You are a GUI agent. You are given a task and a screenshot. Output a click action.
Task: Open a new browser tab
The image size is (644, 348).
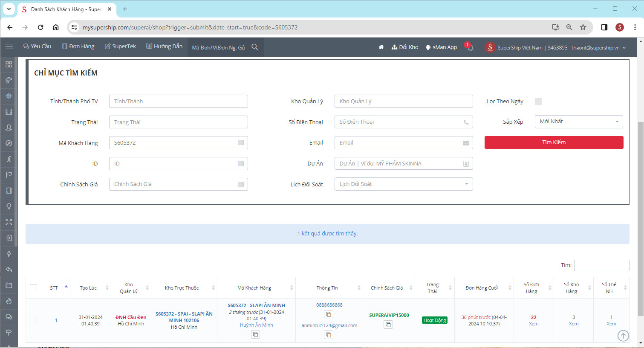click(x=125, y=9)
